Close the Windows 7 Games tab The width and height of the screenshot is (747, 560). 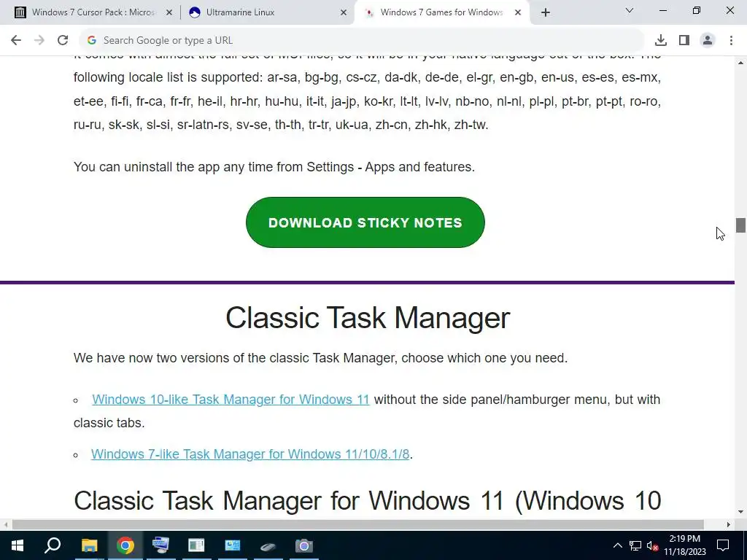(518, 13)
